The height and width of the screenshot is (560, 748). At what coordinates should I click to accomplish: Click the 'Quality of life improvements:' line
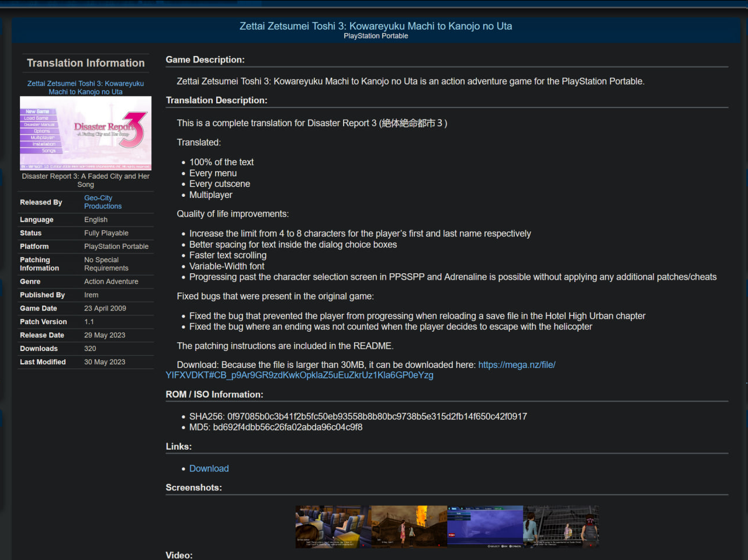[x=233, y=214]
